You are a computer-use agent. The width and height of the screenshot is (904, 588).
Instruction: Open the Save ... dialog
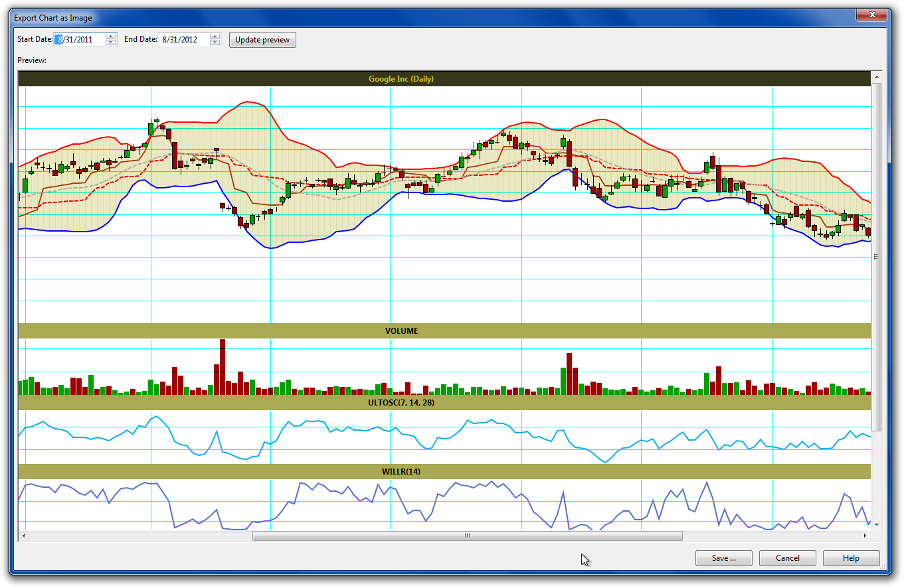723,558
